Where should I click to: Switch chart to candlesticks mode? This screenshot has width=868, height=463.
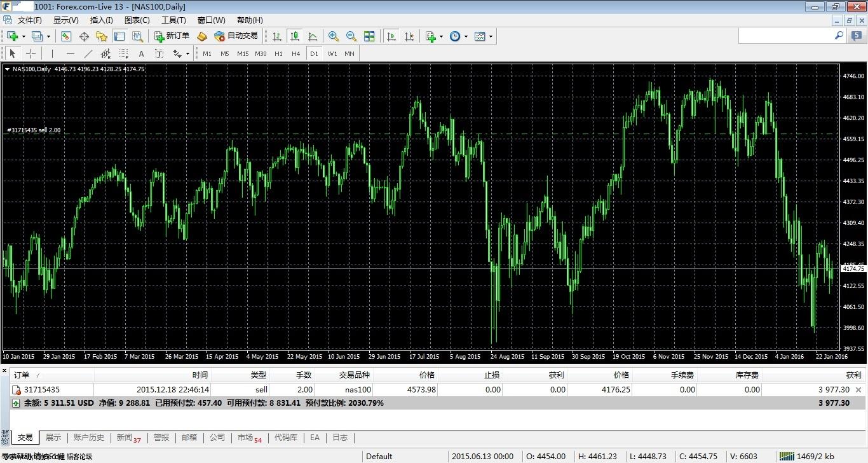(294, 36)
